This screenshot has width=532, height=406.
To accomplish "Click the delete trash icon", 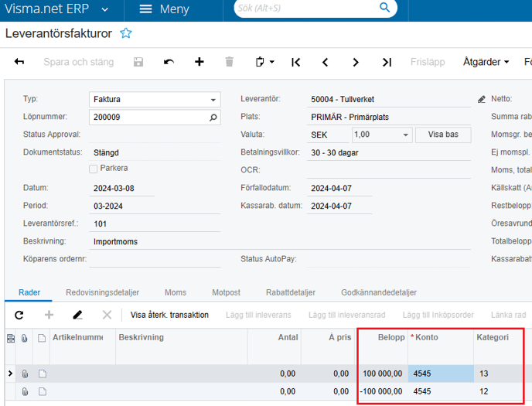I will click(230, 62).
